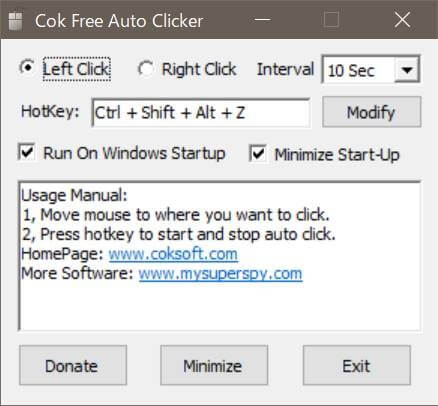The image size is (438, 406).
Task: Click the Exit button
Action: tap(357, 365)
